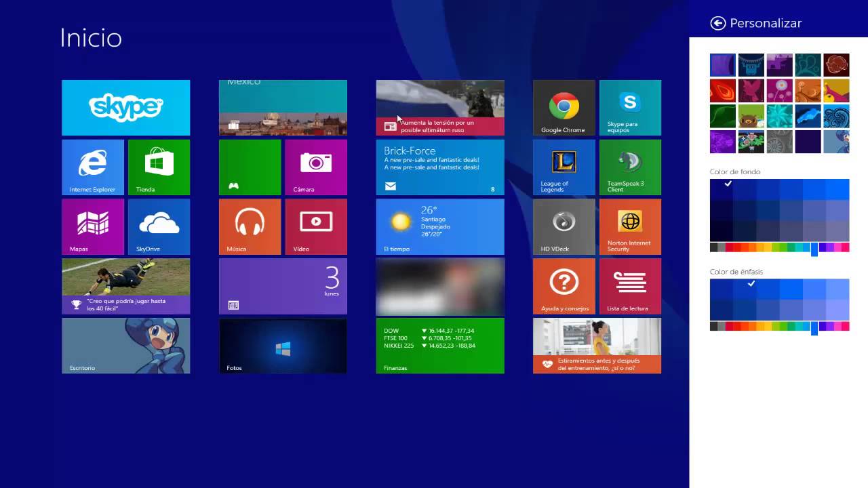This screenshot has height=488, width=868.
Task: Choose the teal swirls background design
Action: [x=808, y=65]
